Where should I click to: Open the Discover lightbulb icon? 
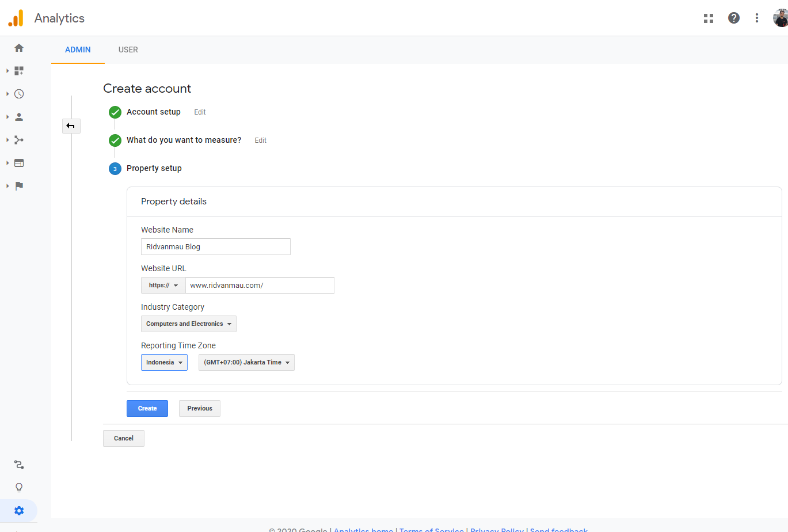click(x=19, y=488)
